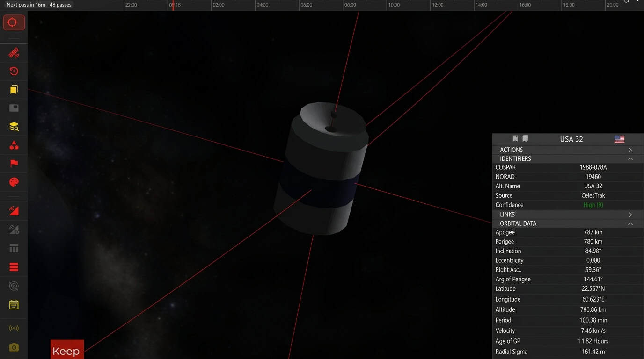
Task: Click the red current-time marker on timeline
Action: pos(173,5)
